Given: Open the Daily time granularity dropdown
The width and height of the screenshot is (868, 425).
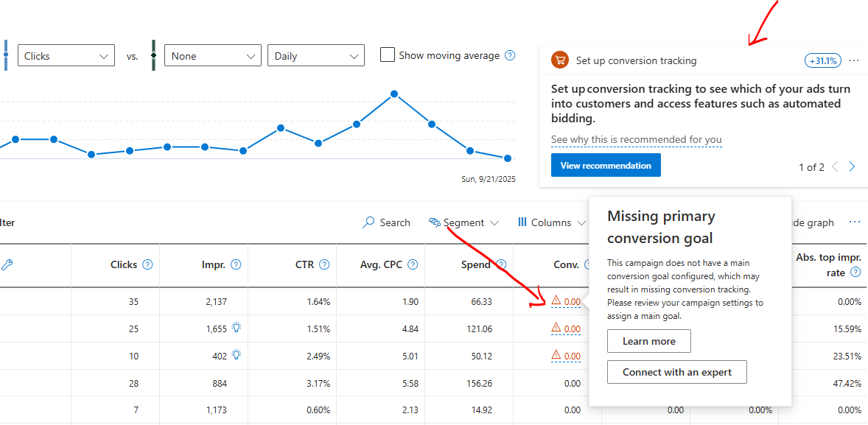Looking at the screenshot, I should [x=315, y=55].
